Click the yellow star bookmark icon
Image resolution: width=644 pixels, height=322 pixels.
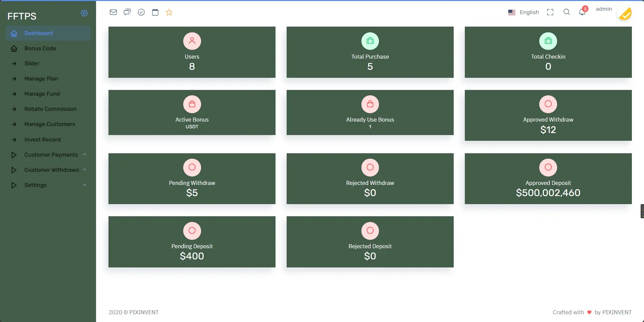pos(169,12)
